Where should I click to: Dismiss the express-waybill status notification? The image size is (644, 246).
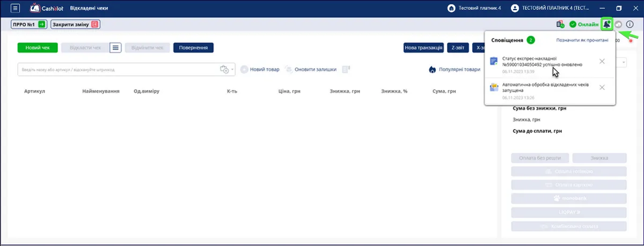[x=602, y=61]
